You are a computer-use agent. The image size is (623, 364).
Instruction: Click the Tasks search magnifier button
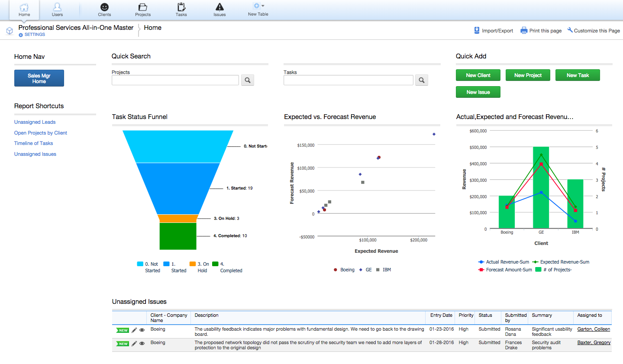tap(422, 80)
